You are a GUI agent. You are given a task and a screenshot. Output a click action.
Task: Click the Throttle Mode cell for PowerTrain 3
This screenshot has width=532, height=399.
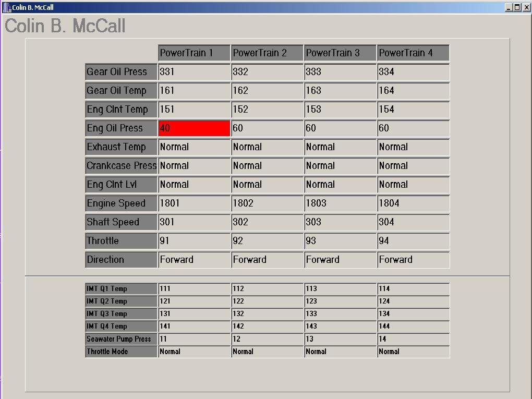click(340, 352)
